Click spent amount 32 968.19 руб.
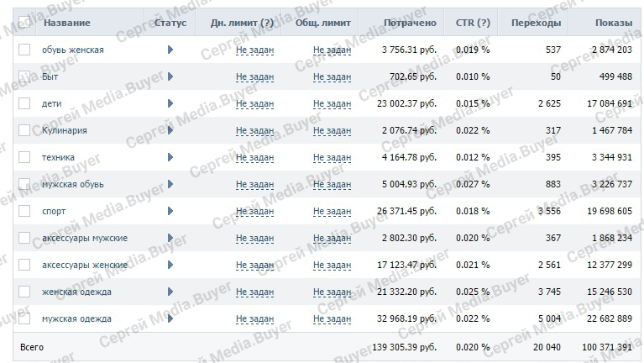644x363 pixels. (x=406, y=318)
